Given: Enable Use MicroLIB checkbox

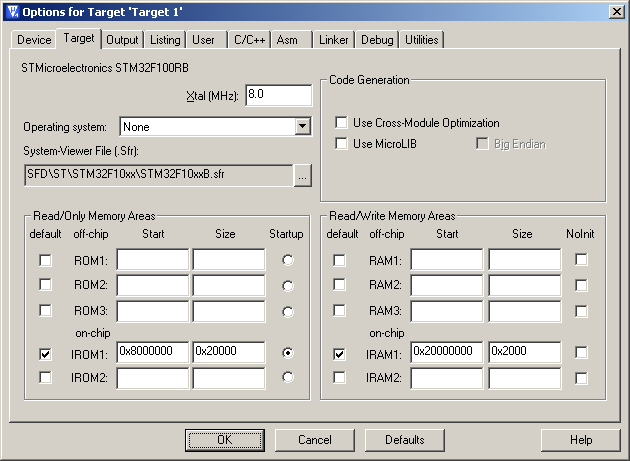Looking at the screenshot, I should [x=342, y=143].
